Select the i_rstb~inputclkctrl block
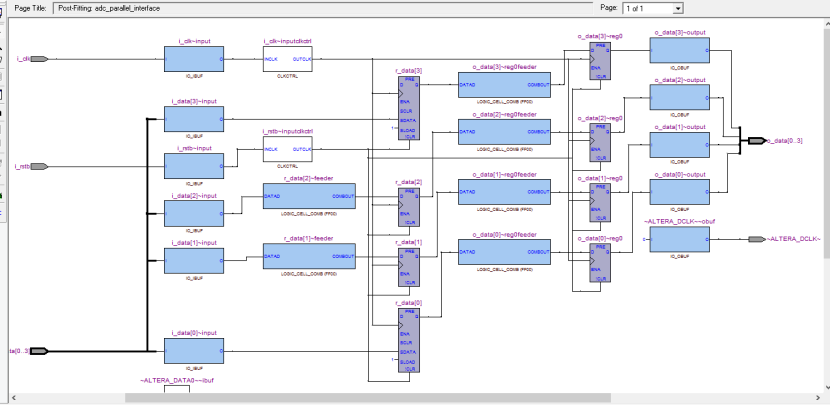830x405 pixels. (x=287, y=151)
